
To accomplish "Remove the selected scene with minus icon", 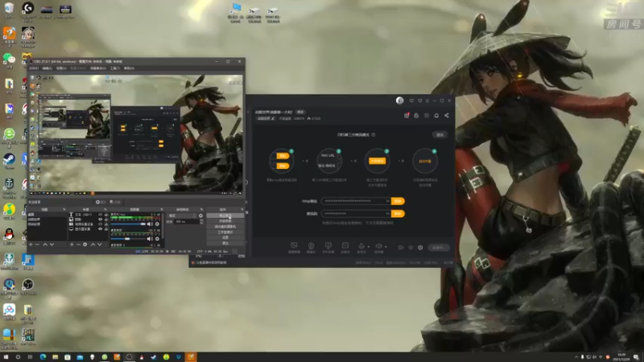I will tap(37, 245).
